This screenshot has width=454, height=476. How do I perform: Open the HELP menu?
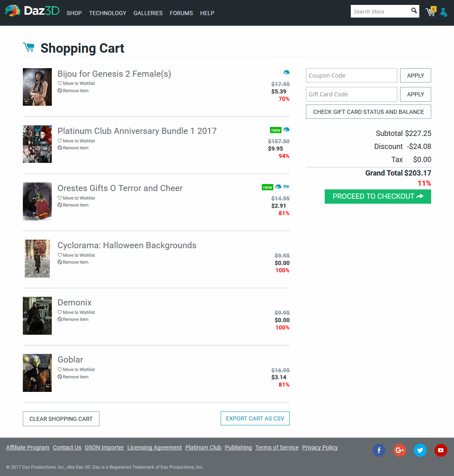point(207,13)
